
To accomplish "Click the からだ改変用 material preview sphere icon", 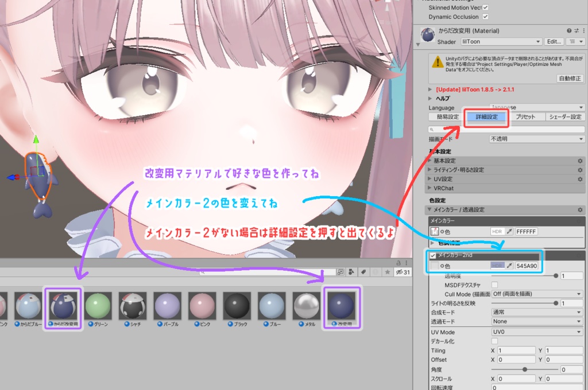I will click(428, 35).
